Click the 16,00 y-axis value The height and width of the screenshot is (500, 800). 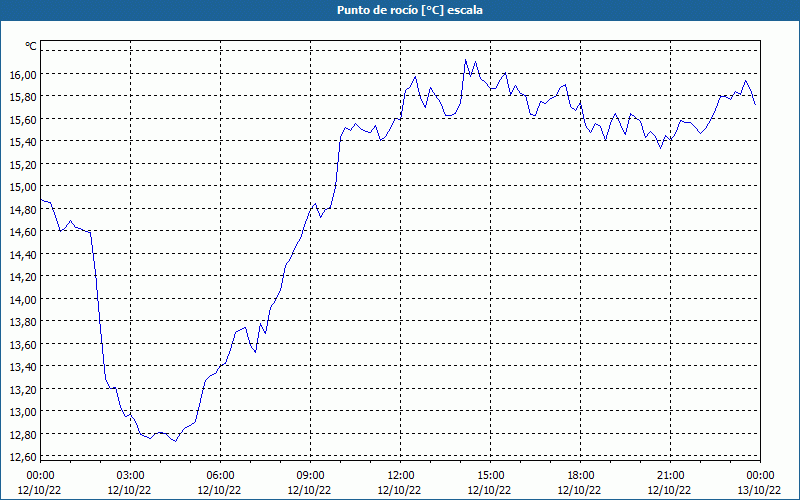[x=23, y=74]
